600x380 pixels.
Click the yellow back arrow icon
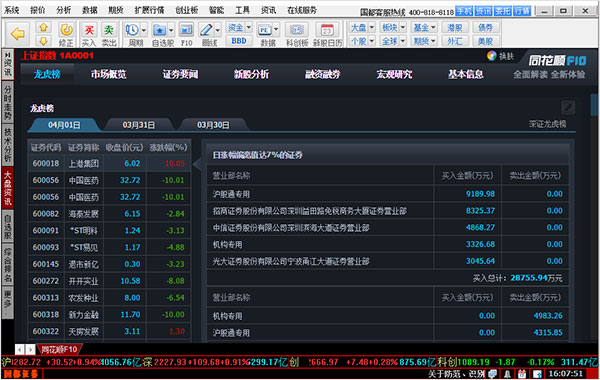click(18, 34)
